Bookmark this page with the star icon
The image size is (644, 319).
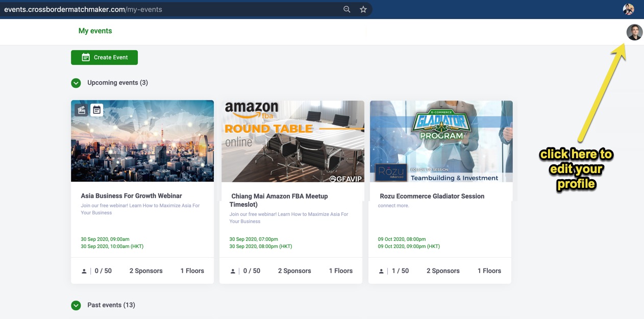363,9
